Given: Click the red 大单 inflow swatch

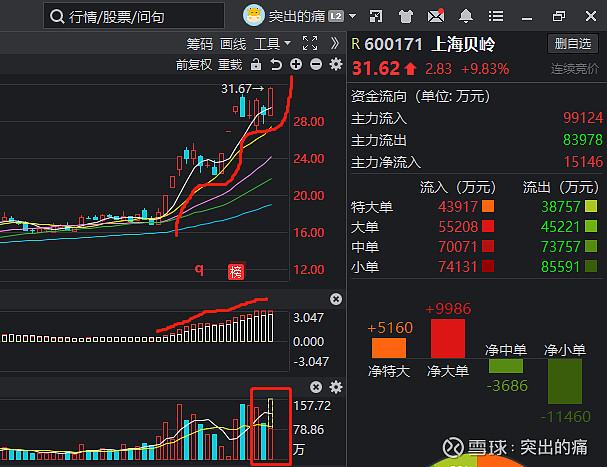Looking at the screenshot, I should [488, 226].
